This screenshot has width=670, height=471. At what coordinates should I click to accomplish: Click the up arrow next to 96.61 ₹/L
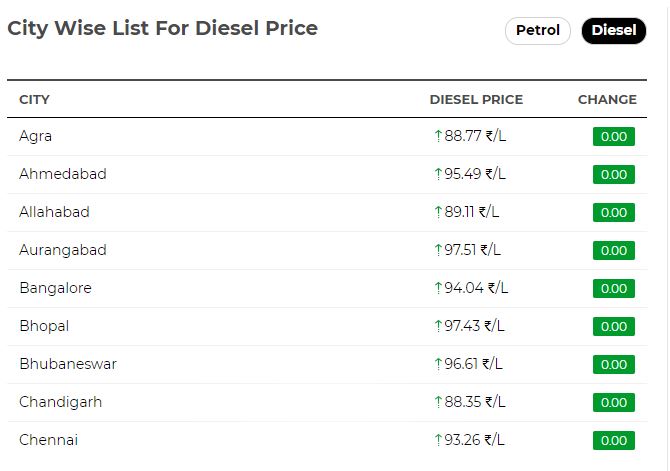point(438,364)
